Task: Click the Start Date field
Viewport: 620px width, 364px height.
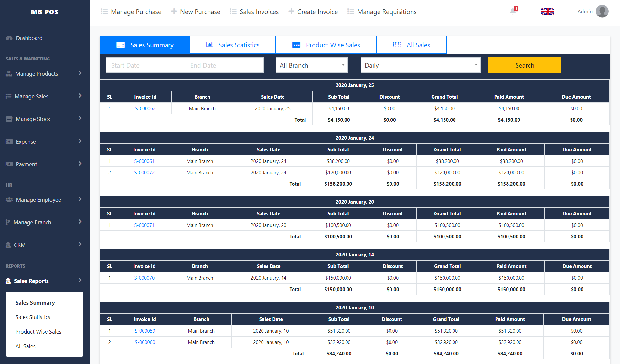Action: coord(145,65)
